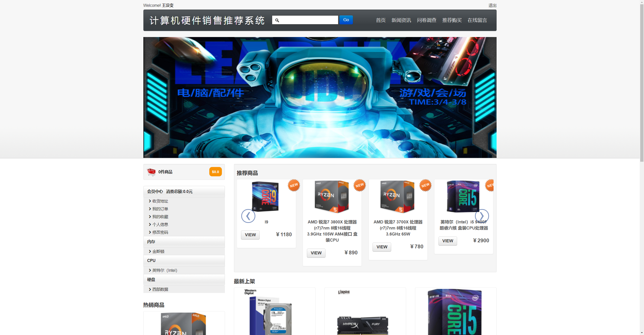
Task: Click into the search text field
Action: click(309, 20)
